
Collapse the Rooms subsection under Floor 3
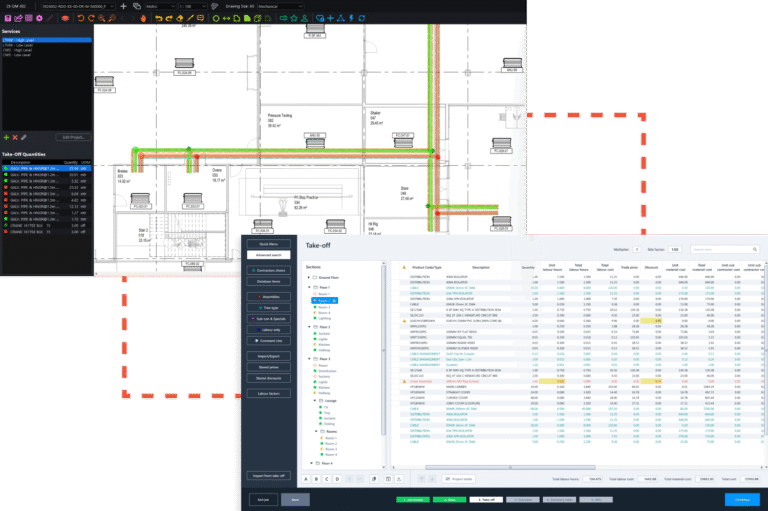pos(316,432)
